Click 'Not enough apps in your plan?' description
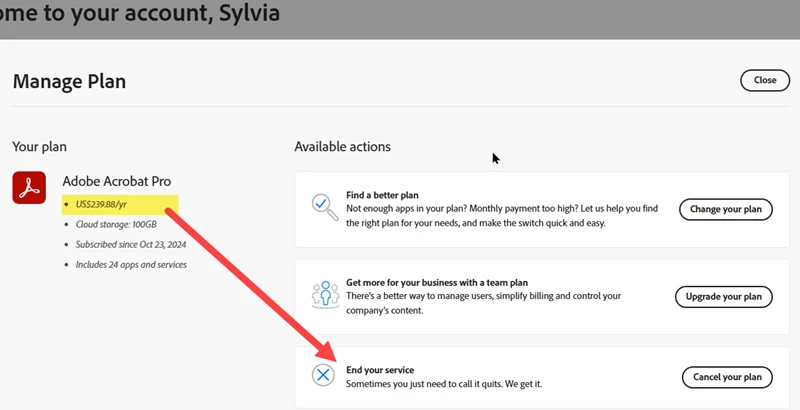Screen dimensions: 800x410 [x=502, y=216]
